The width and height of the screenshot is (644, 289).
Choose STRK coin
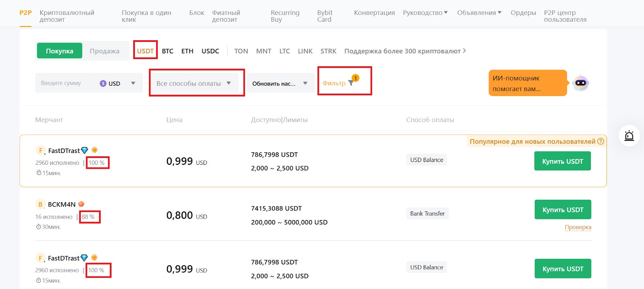328,51
